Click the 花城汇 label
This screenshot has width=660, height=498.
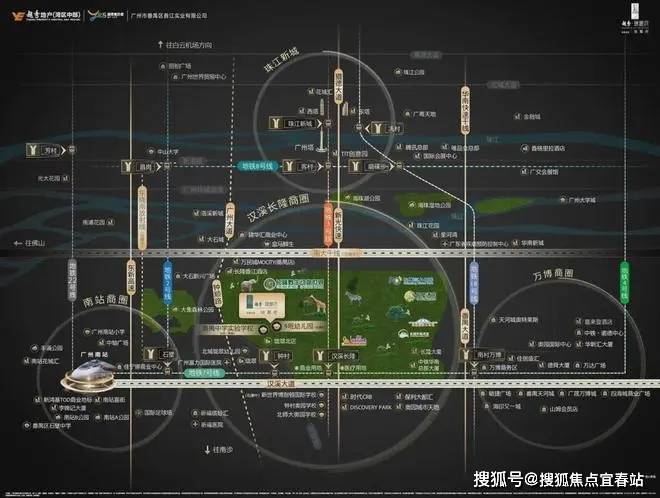pos(324,91)
